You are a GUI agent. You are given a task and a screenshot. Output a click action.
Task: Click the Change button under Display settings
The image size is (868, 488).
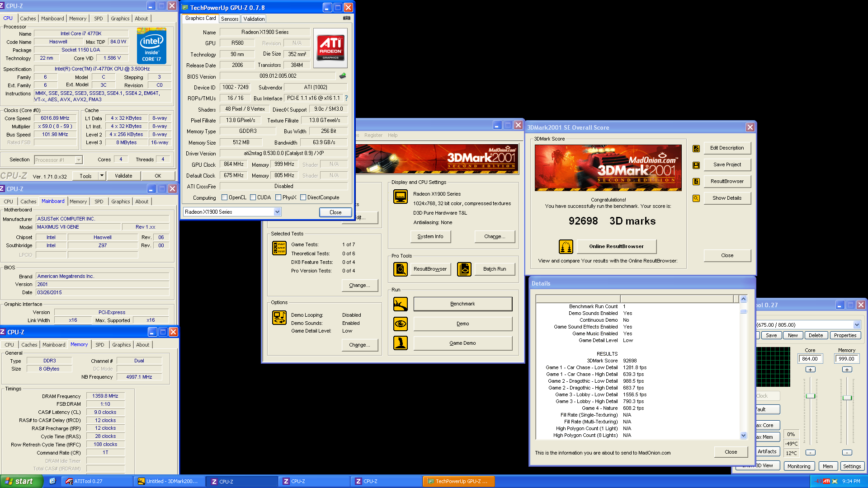(495, 237)
